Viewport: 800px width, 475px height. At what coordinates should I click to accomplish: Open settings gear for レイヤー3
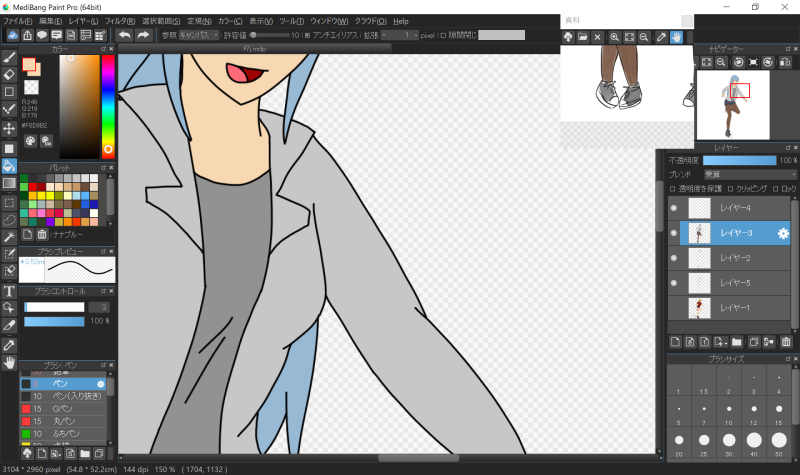784,233
